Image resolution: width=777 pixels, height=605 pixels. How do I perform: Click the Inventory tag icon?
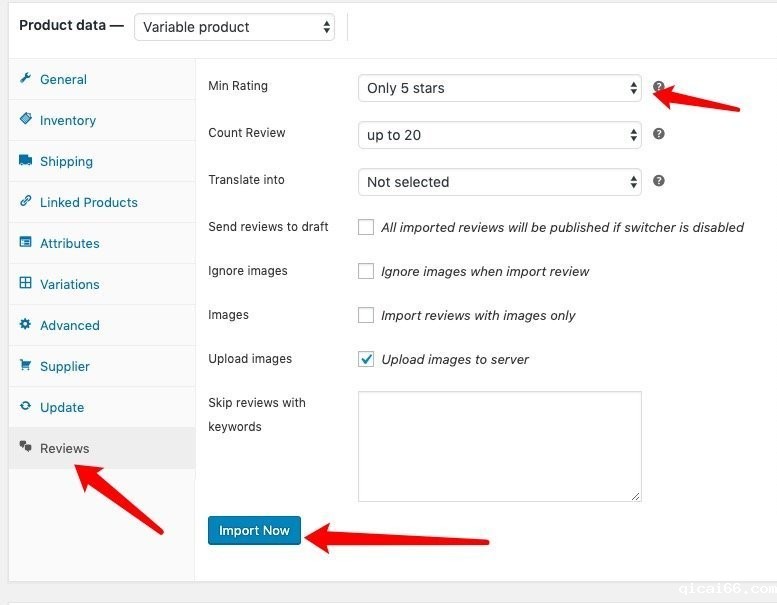coord(26,120)
